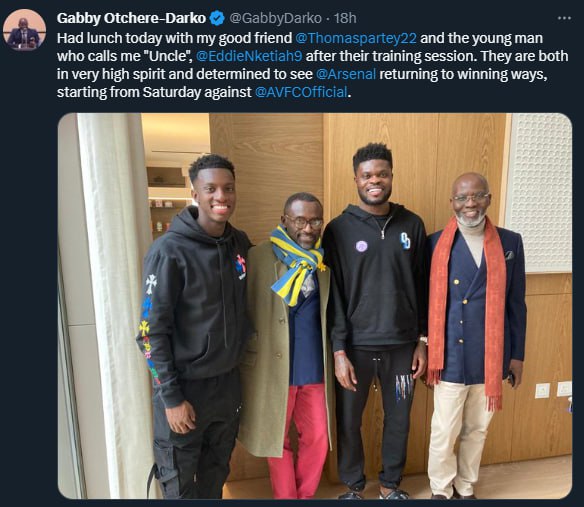Follow the @Thomaspartey22 mention
The height and width of the screenshot is (507, 584).
click(356, 38)
